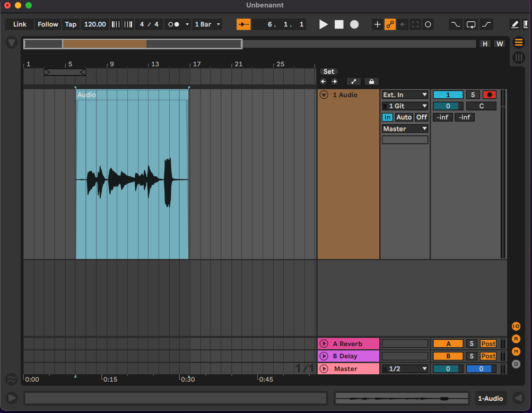Disarm recording on 1 Audio track
Screen dimensions: 532x413
[x=489, y=95]
